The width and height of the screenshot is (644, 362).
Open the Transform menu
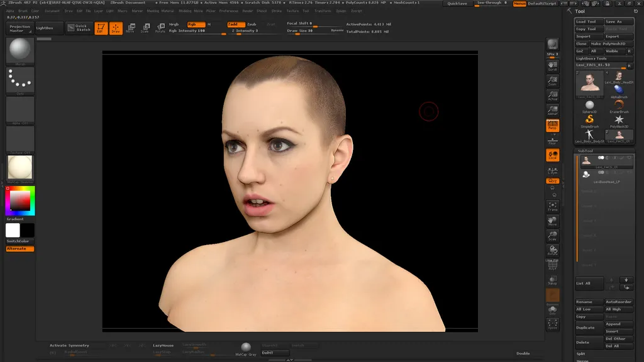click(323, 11)
